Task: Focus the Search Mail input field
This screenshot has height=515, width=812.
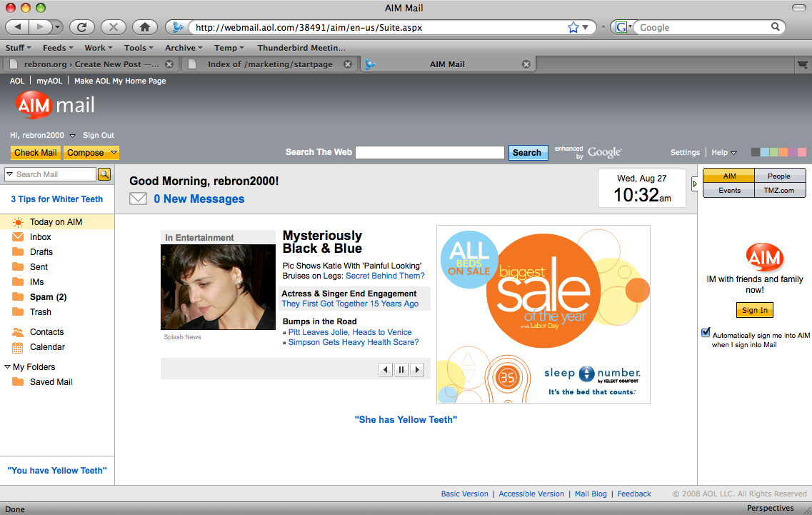Action: tap(56, 174)
